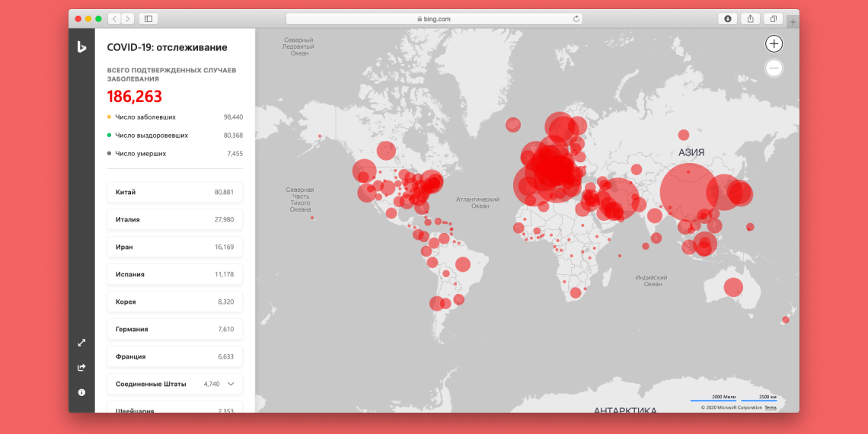Click the Terms link on the map
Image resolution: width=868 pixels, height=434 pixels.
pyautogui.click(x=771, y=407)
